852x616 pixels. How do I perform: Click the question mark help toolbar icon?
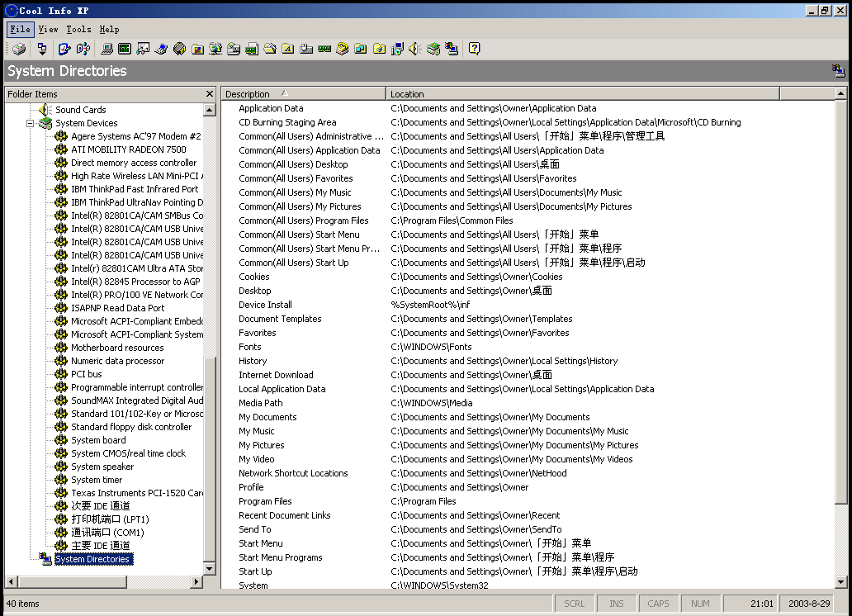tap(475, 49)
